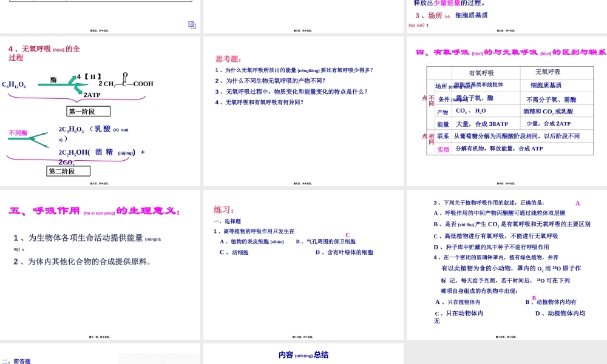
Task: Select the 有氧呼吸与无氧呼吸区别 comparison table slide
Action: (x=507, y=109)
